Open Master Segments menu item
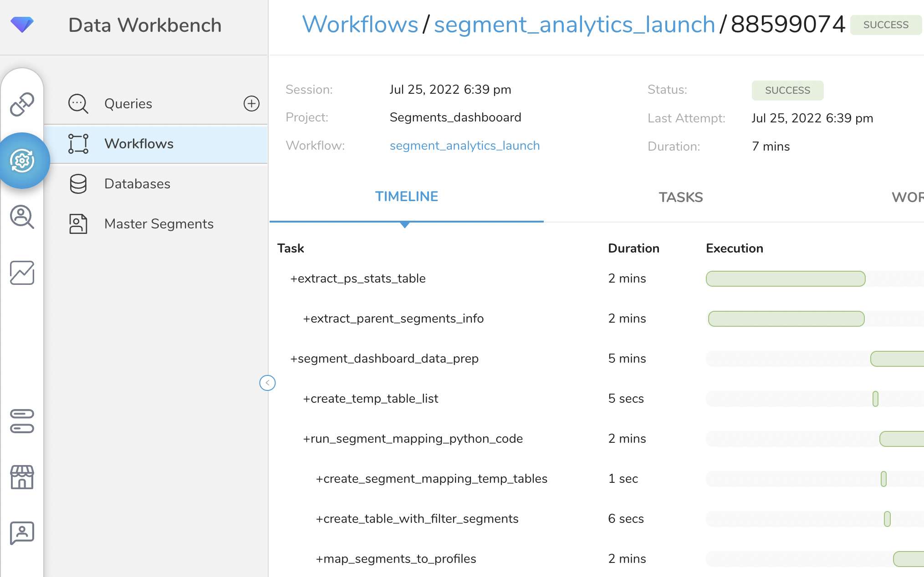This screenshot has height=577, width=924. [x=158, y=224]
